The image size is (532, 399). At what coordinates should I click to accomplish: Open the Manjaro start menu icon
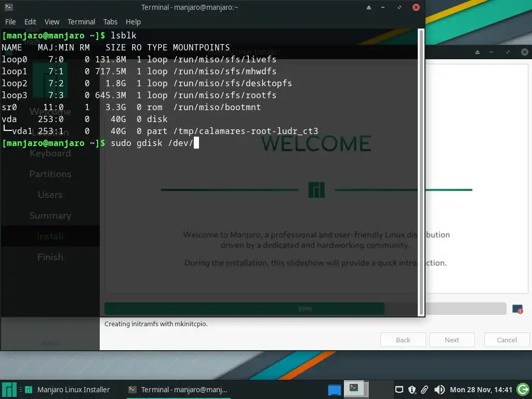9,390
